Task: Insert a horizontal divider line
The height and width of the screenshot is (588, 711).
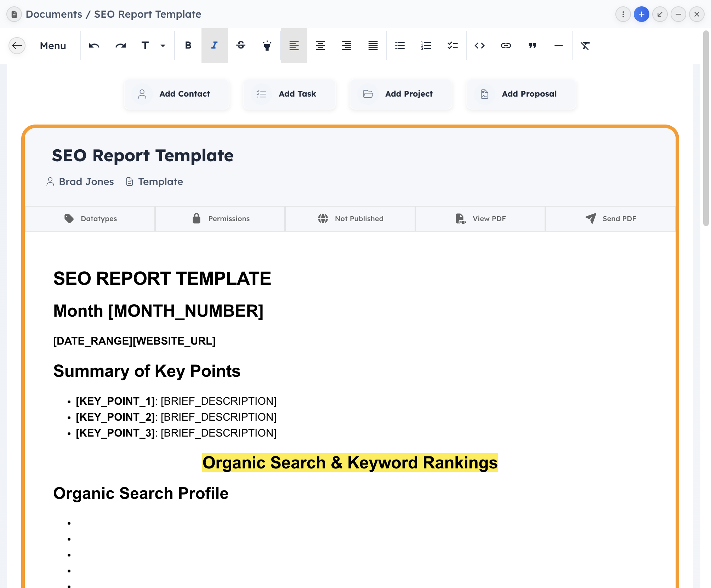Action: click(558, 46)
